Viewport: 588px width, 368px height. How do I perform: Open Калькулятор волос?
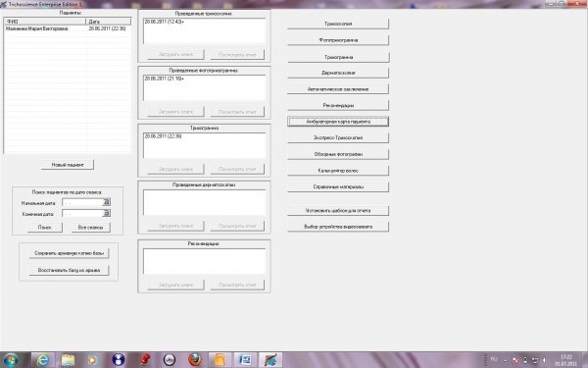(338, 171)
